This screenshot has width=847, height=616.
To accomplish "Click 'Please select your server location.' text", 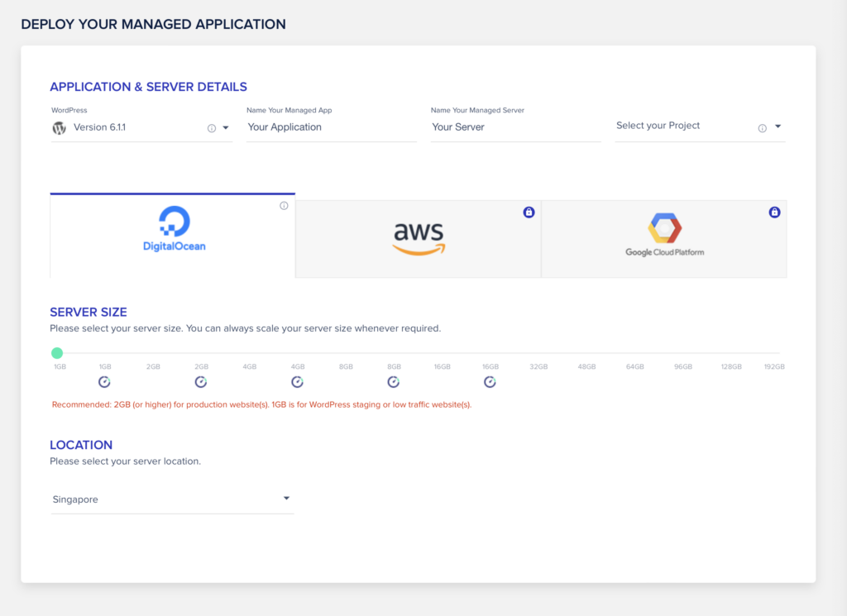I will (126, 461).
